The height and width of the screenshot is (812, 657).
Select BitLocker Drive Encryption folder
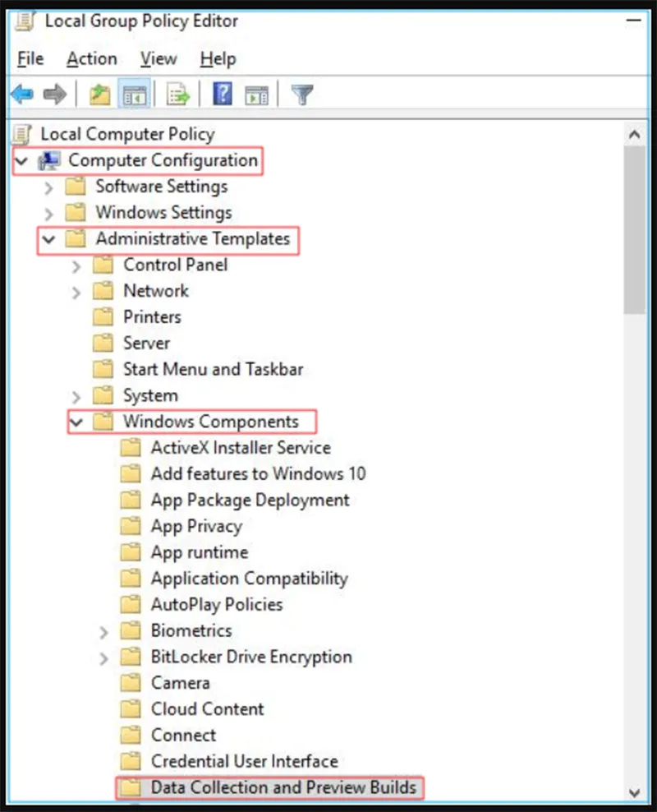pos(251,657)
